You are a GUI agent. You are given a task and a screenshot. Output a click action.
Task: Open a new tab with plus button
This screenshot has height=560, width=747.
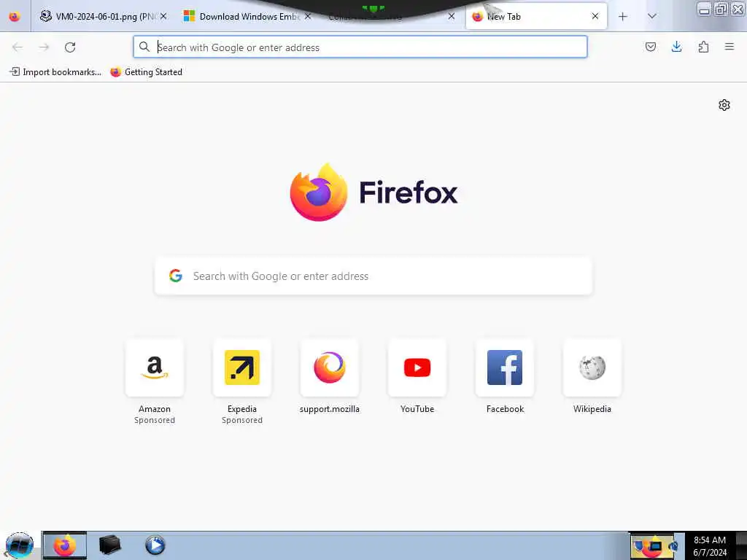click(x=623, y=17)
